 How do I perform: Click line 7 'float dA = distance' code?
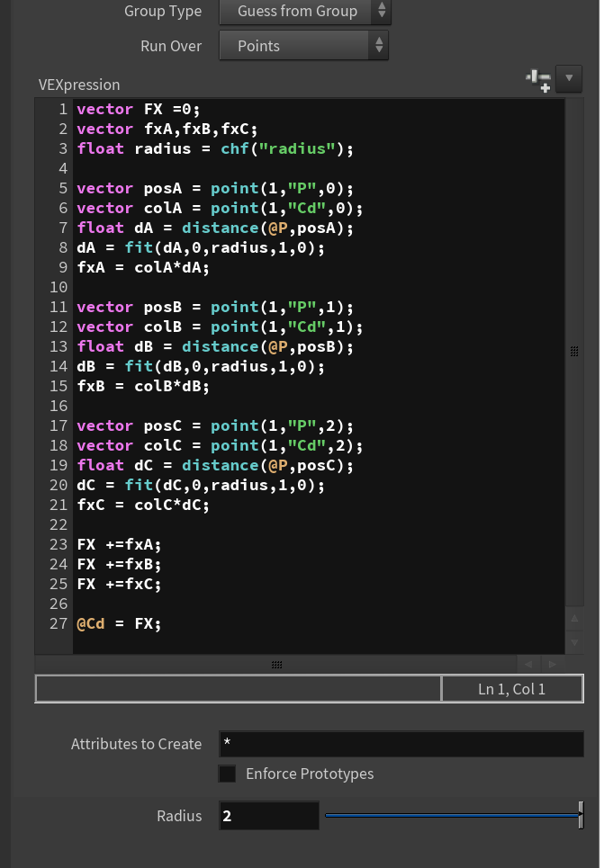(215, 228)
